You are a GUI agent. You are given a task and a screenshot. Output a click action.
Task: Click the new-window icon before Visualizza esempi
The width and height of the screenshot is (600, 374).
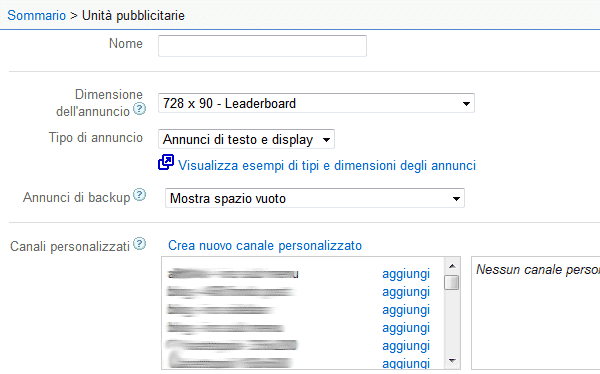166,162
